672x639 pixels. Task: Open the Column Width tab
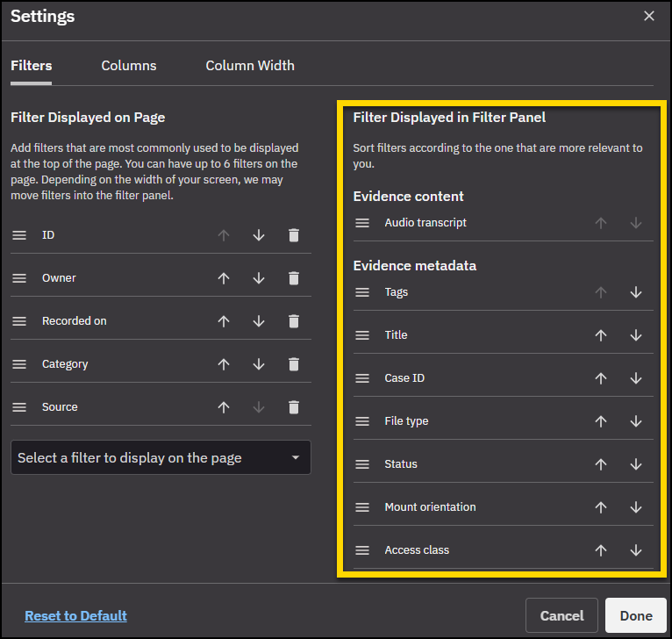click(x=250, y=66)
